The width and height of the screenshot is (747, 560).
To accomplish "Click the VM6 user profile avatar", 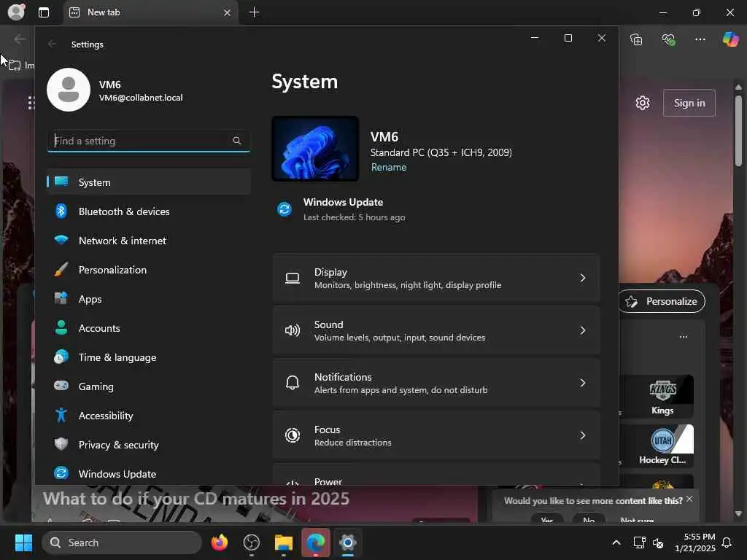I will tap(69, 90).
